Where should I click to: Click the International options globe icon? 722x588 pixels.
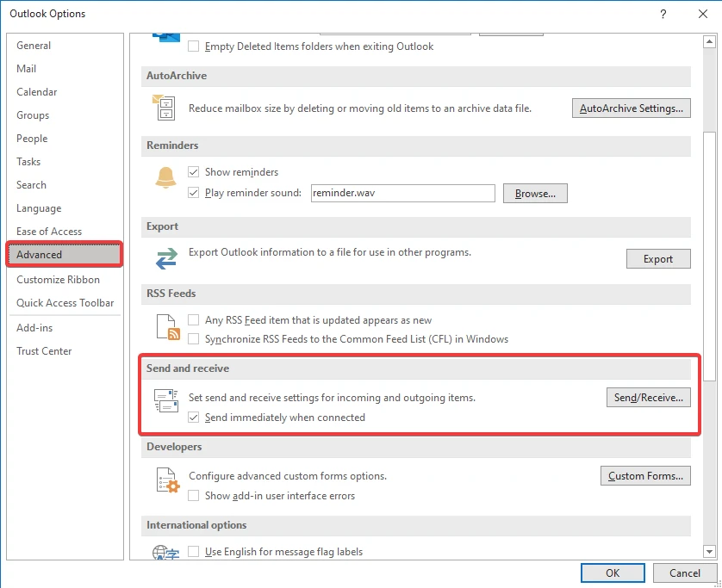tap(165, 552)
